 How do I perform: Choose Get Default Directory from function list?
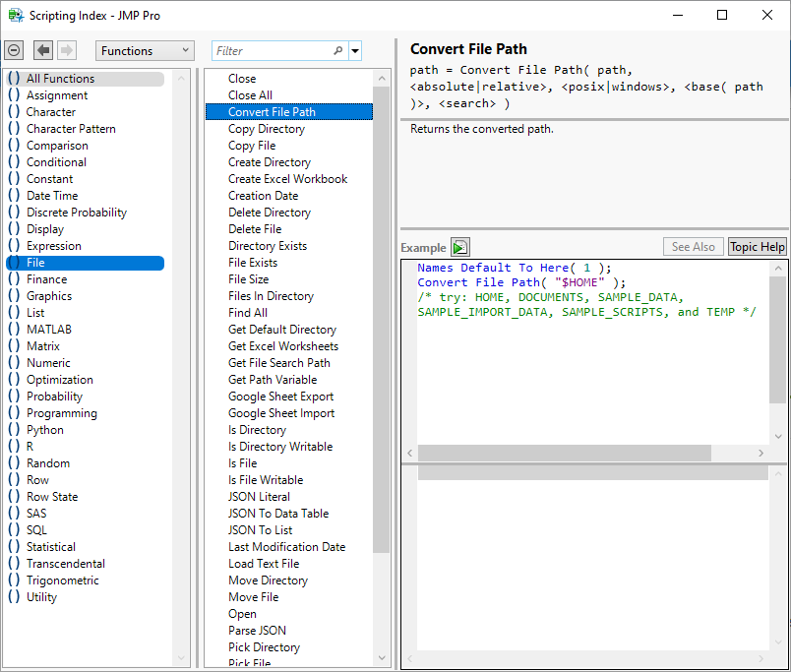282,330
